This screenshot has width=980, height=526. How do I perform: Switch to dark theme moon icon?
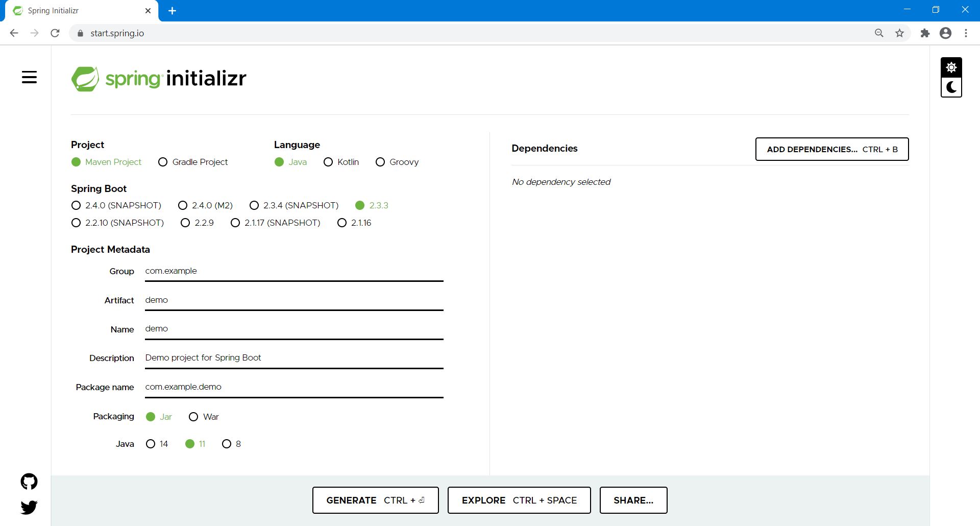click(951, 87)
